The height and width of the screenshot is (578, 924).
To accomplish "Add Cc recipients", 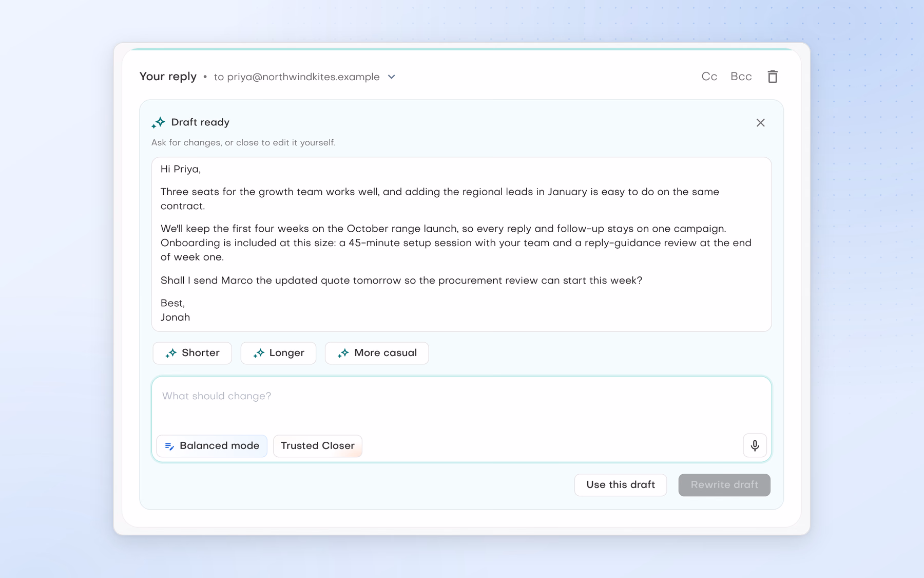I will (709, 77).
